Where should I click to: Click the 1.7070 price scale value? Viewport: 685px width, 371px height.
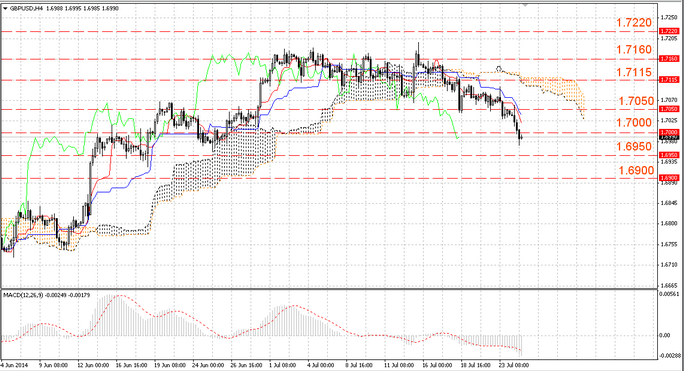[669, 100]
